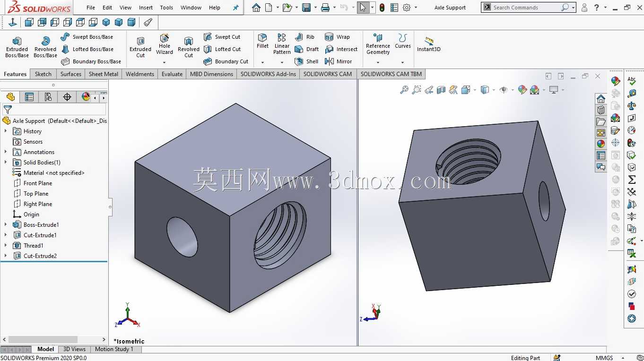Toggle hide/show items in view toolbar
This screenshot has width=644, height=361.
click(x=504, y=89)
